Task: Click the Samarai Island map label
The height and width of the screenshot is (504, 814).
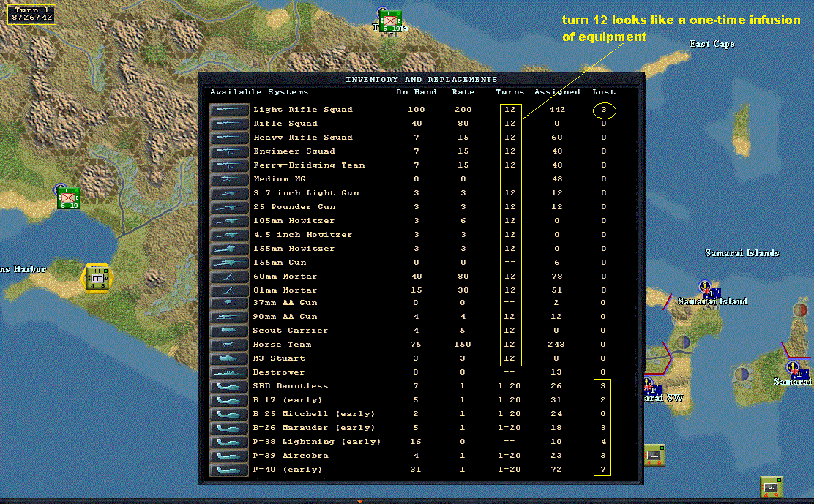Action: coord(713,301)
